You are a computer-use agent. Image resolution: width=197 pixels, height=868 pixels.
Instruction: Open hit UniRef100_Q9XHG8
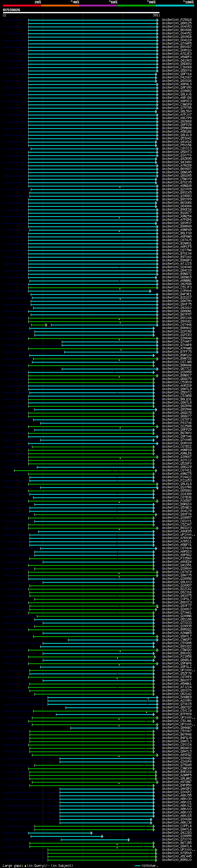177,37
